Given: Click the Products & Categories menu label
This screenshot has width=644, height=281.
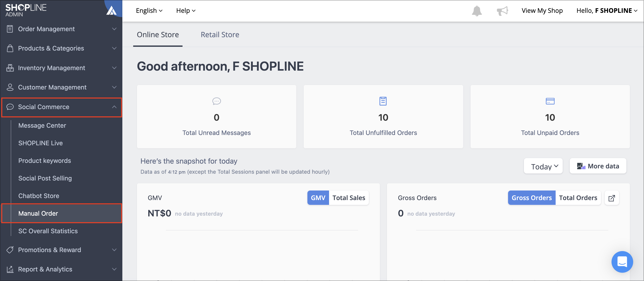Looking at the screenshot, I should tap(51, 48).
